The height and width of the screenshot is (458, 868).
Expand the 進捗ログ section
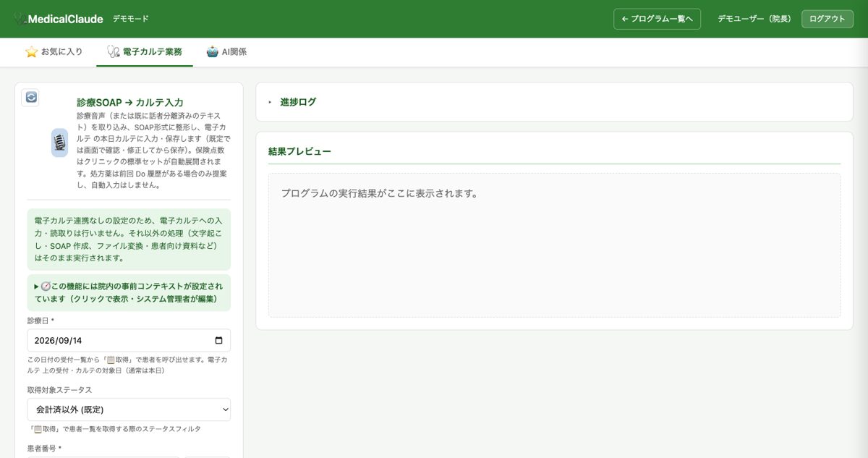[x=554, y=102]
